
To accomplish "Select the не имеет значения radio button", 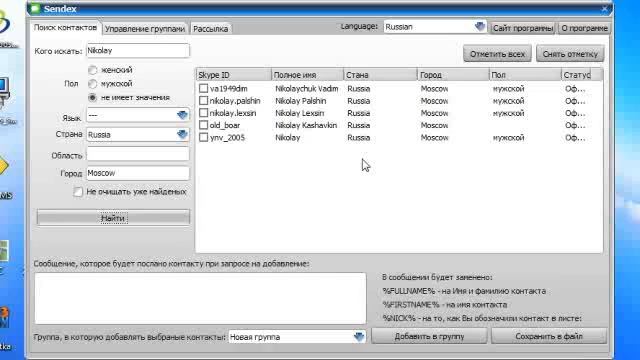I will [x=93, y=98].
